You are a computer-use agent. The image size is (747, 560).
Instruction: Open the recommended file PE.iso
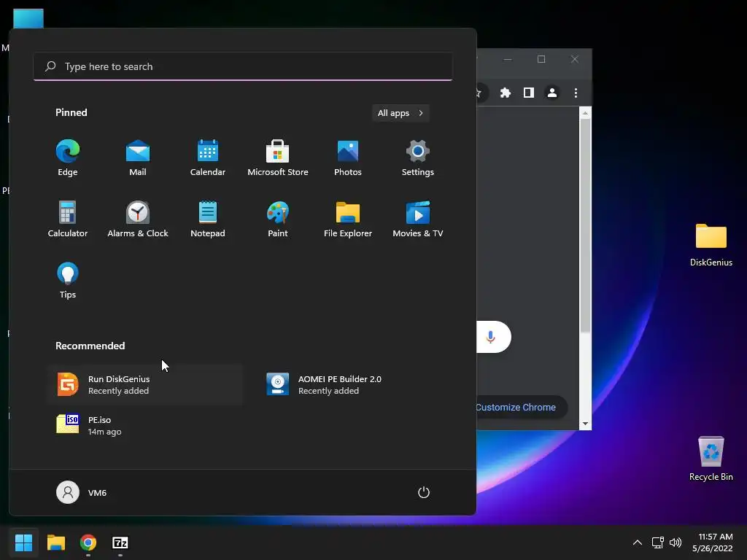pyautogui.click(x=145, y=425)
